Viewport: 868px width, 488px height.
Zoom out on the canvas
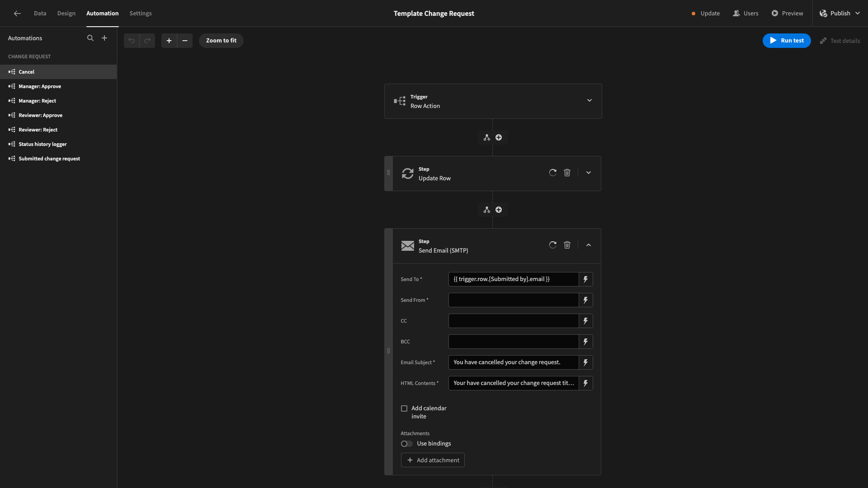[x=185, y=41]
